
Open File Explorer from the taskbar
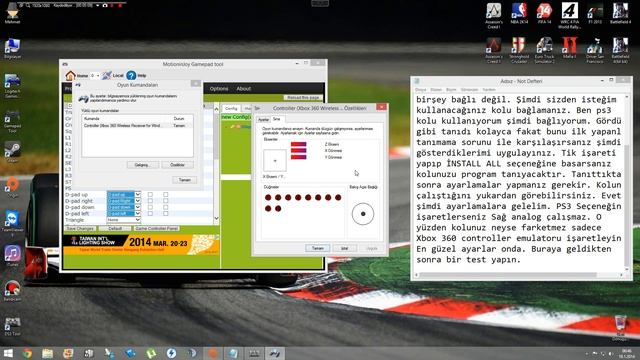pyautogui.click(x=48, y=353)
